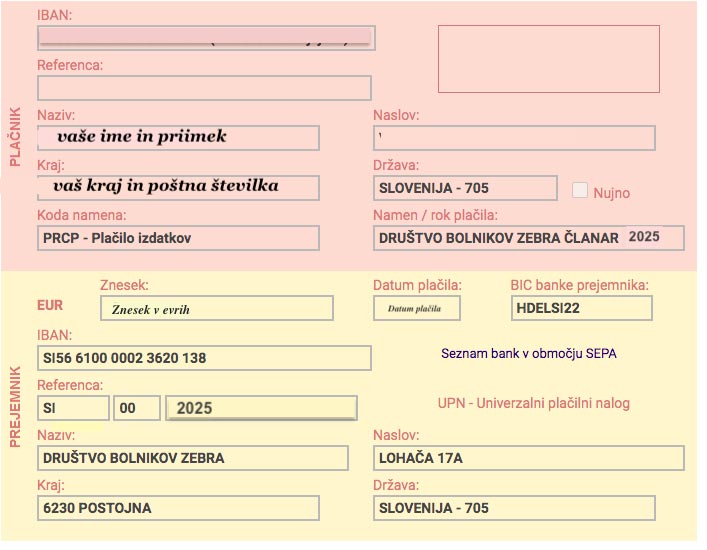This screenshot has height=550, width=707.
Task: Select the reference model 00 box
Action: (x=137, y=408)
